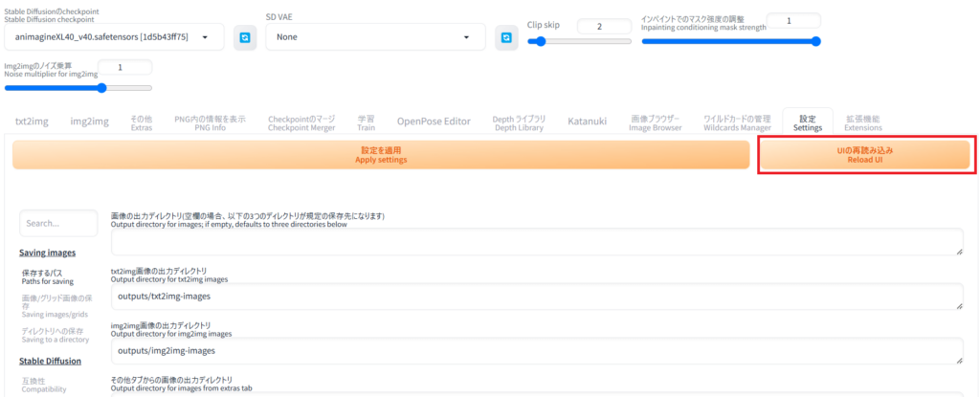980x397 pixels.
Task: Click refresh icon next to checkpoint dropdown
Action: (x=246, y=38)
